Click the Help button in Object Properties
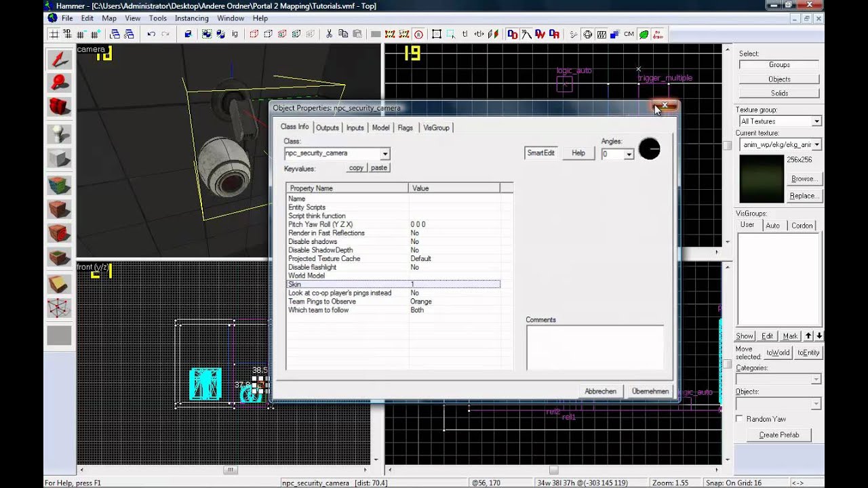This screenshot has height=488, width=868. coord(578,153)
